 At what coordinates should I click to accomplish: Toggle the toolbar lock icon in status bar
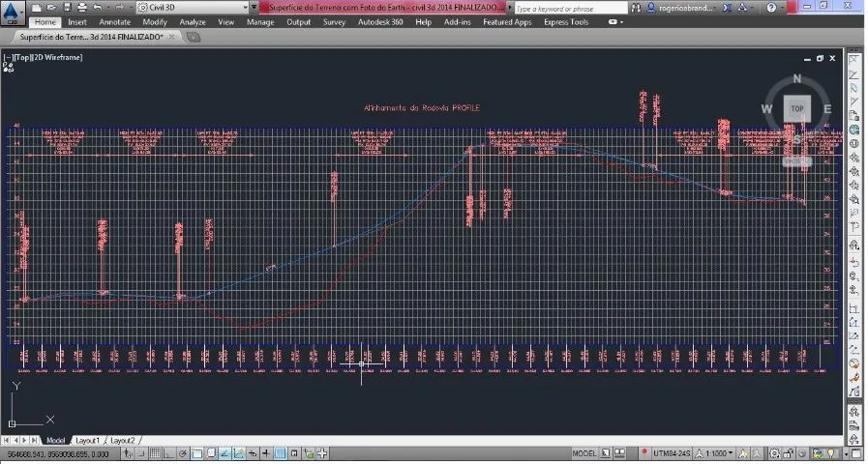pyautogui.click(x=789, y=454)
